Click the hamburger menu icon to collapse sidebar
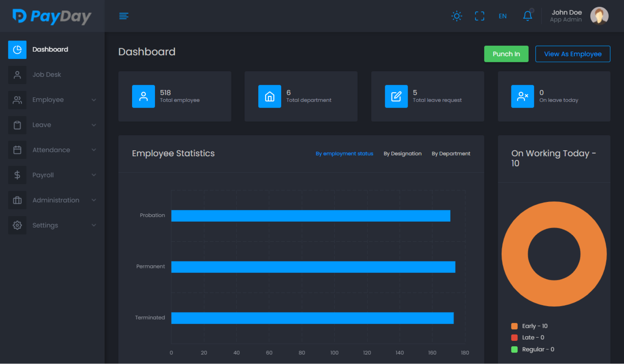 point(124,16)
